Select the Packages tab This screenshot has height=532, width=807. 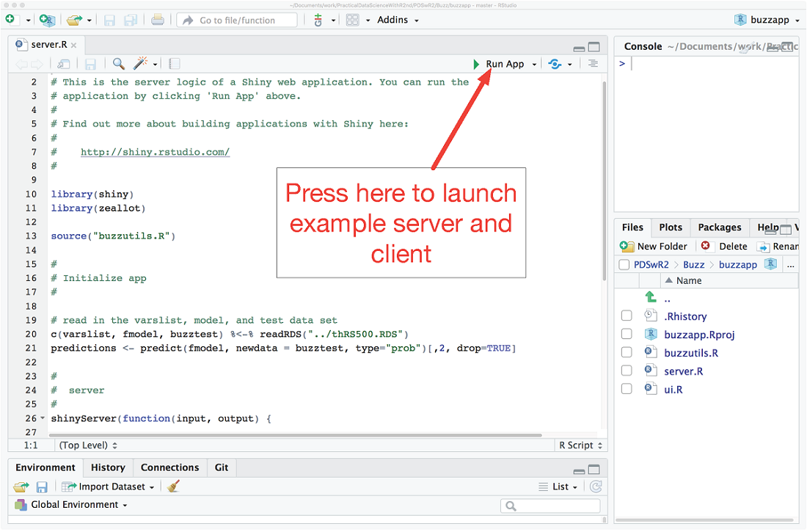pyautogui.click(x=720, y=227)
